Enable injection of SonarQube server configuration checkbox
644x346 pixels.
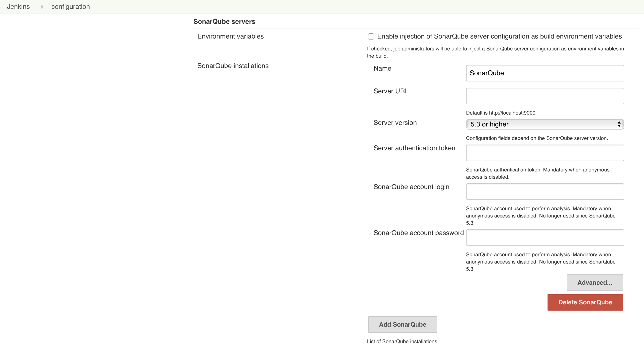pyautogui.click(x=371, y=36)
